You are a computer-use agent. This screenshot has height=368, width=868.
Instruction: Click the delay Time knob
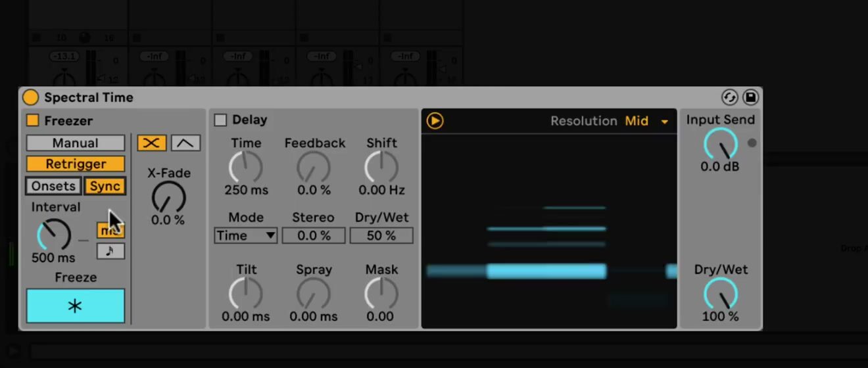(245, 167)
